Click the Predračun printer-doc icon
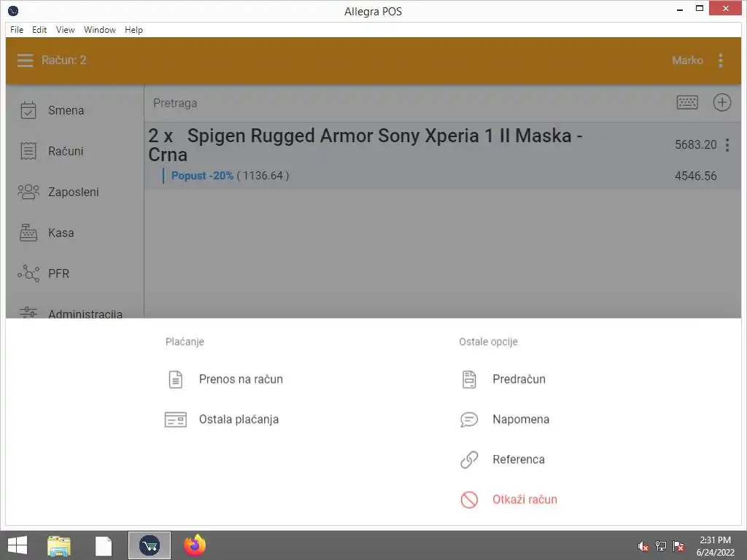Screen dimensions: 747x560 click(469, 379)
